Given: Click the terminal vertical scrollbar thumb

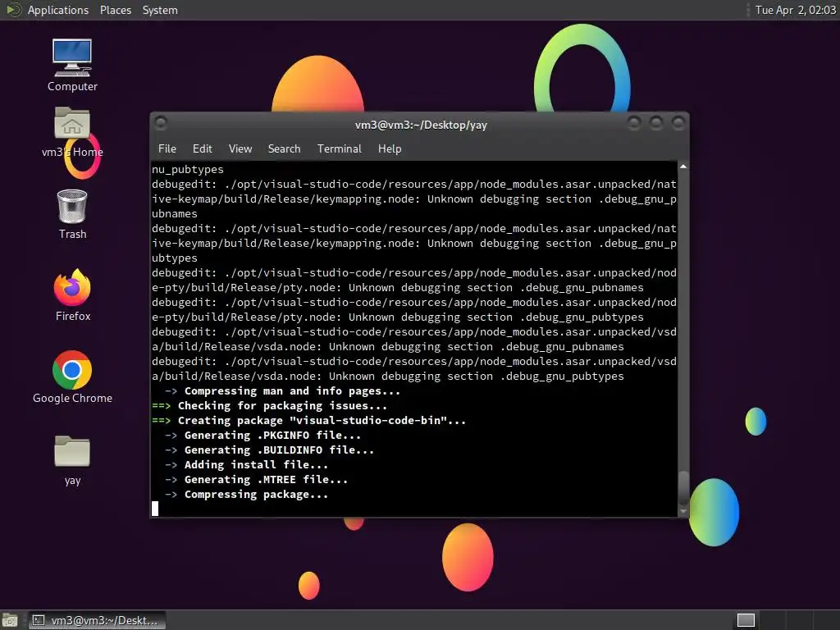Looking at the screenshot, I should tap(683, 488).
